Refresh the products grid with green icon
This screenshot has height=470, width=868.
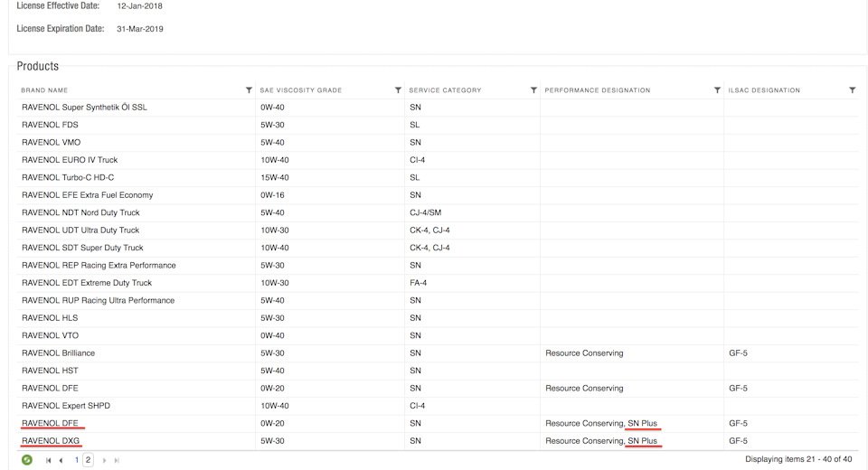[x=26, y=459]
